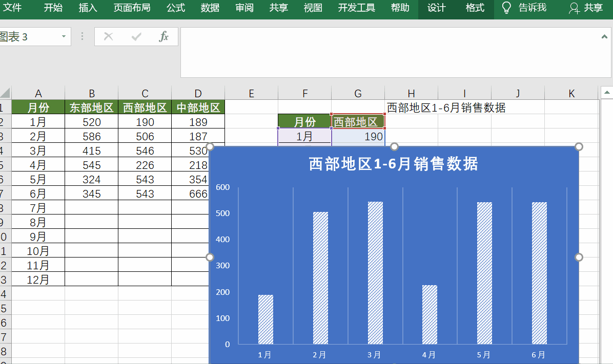
Task: Click the Cancel (X) icon in the formula bar
Action: pos(108,36)
